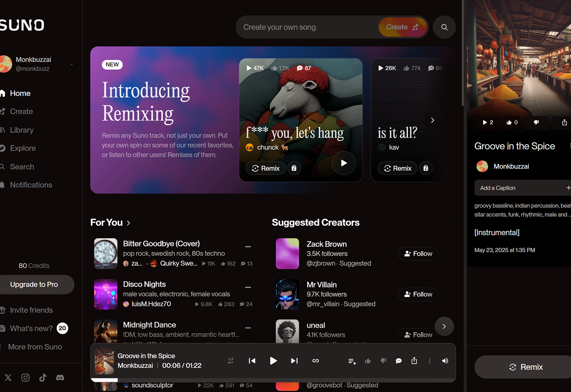Screen dimensions: 571x392
Task: Follow the creator uneal
Action: (x=418, y=335)
